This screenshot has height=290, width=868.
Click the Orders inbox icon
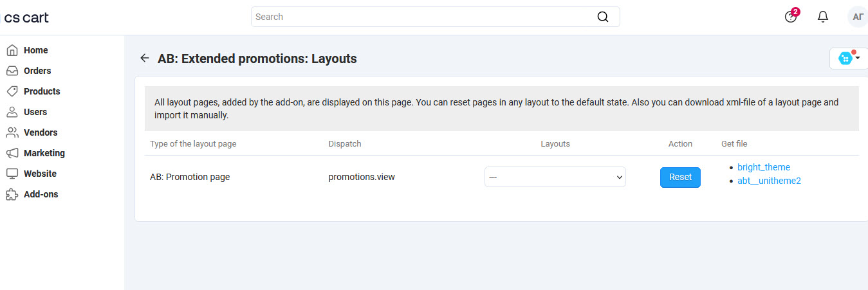[12, 71]
